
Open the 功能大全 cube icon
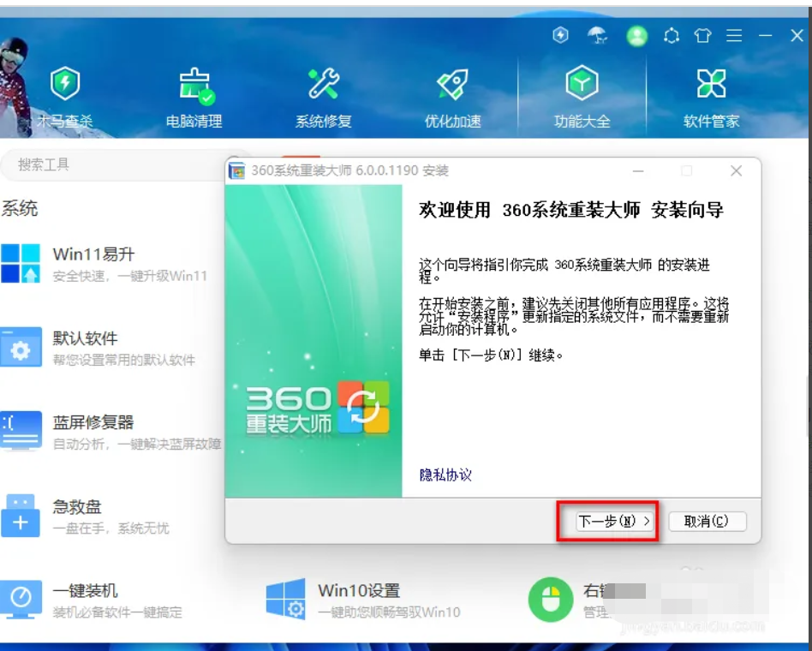pyautogui.click(x=582, y=83)
